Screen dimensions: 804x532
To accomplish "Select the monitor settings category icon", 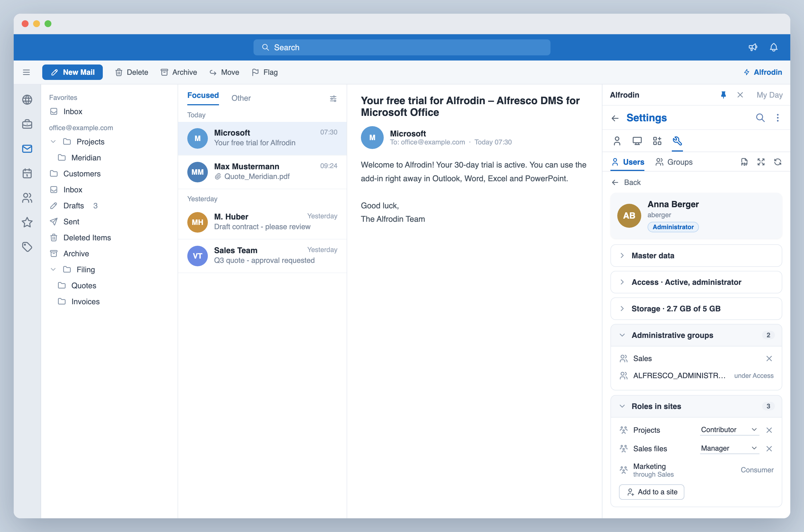I will pyautogui.click(x=637, y=141).
